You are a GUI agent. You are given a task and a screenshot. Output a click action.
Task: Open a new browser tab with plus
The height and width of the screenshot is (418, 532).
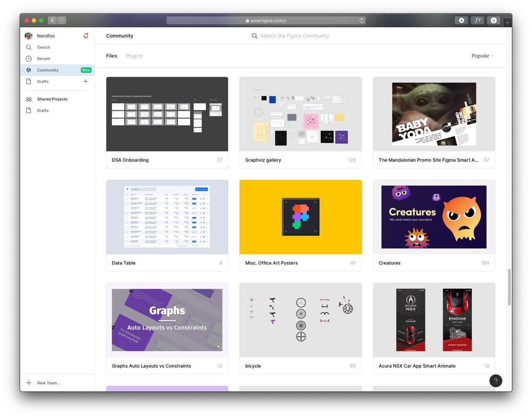point(507,22)
